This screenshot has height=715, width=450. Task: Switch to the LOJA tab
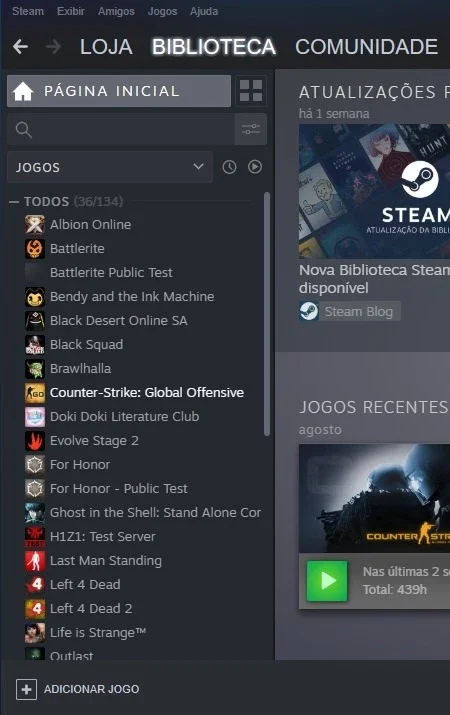point(106,47)
